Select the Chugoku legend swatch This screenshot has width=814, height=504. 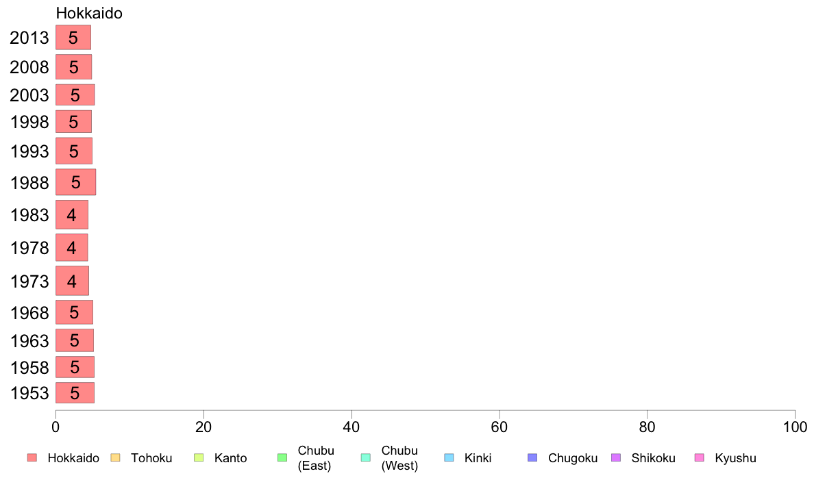(532, 457)
